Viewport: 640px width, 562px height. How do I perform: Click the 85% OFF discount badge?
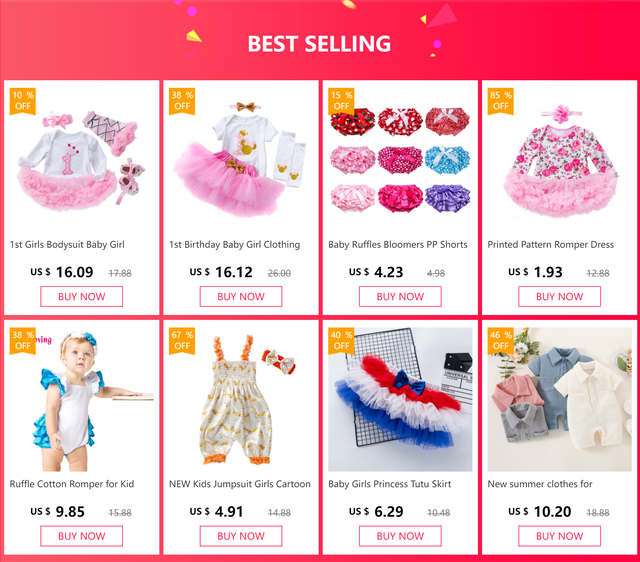(x=500, y=101)
